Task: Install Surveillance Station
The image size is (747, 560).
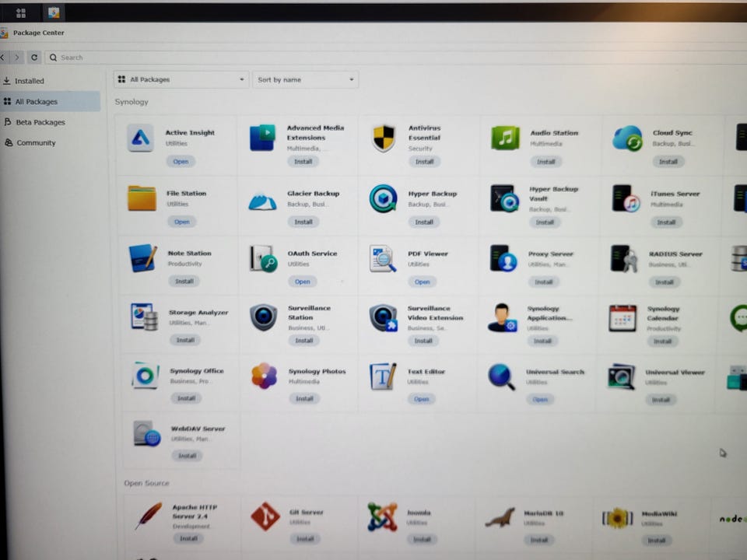Action: coord(304,341)
